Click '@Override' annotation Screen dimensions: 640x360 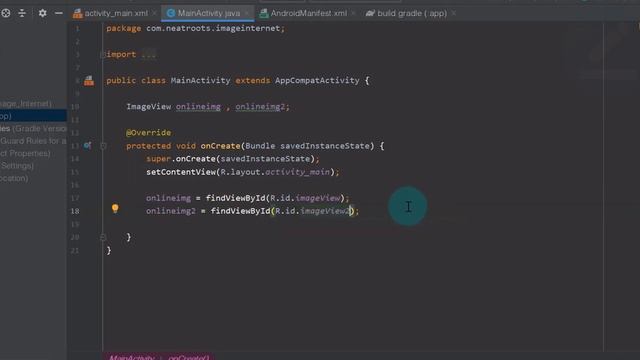tap(149, 133)
